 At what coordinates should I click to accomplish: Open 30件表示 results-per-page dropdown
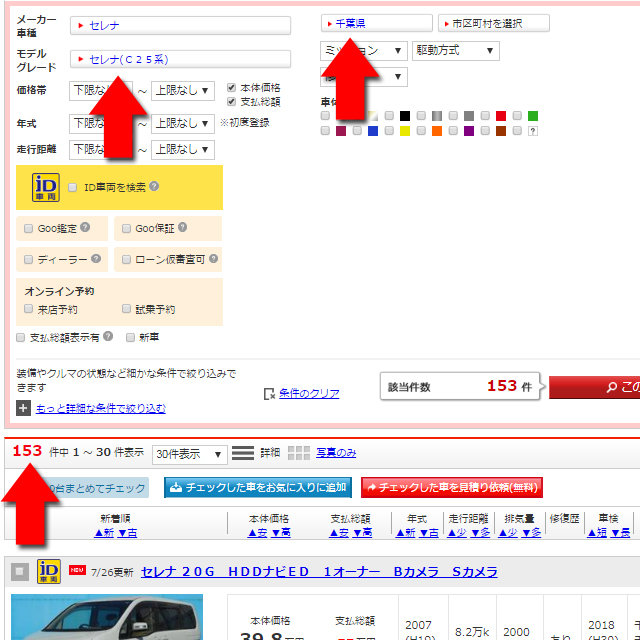[190, 454]
